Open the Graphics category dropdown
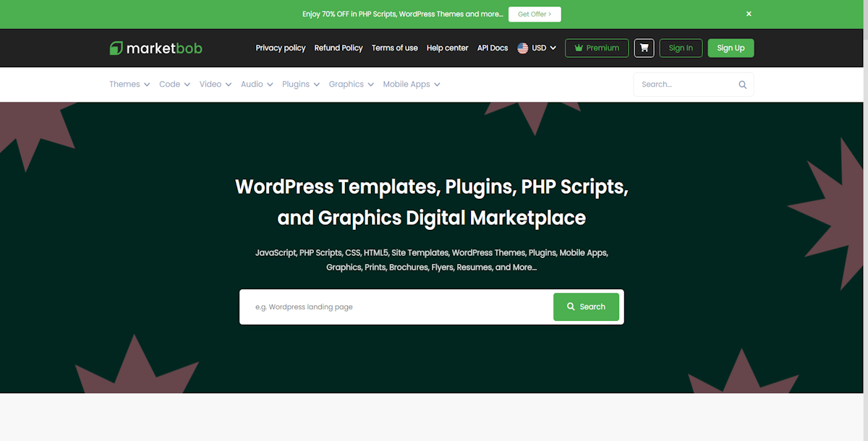The height and width of the screenshot is (441, 868). pos(352,85)
